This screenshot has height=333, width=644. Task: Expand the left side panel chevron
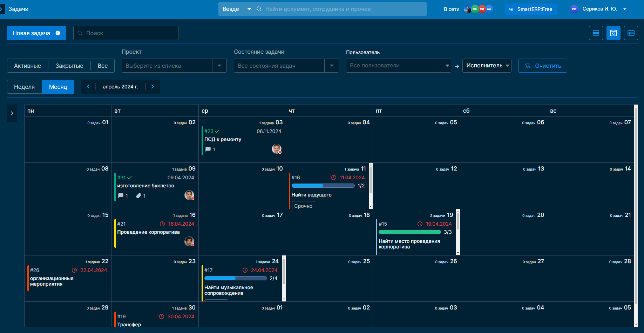point(12,113)
